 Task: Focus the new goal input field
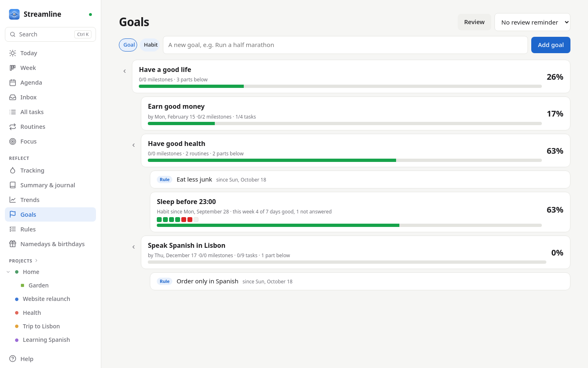345,45
